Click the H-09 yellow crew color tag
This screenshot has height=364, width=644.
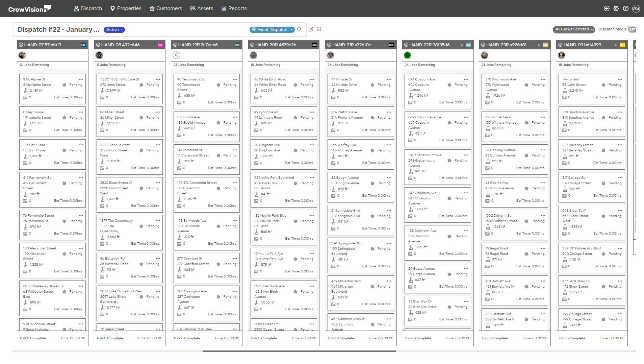click(x=622, y=45)
